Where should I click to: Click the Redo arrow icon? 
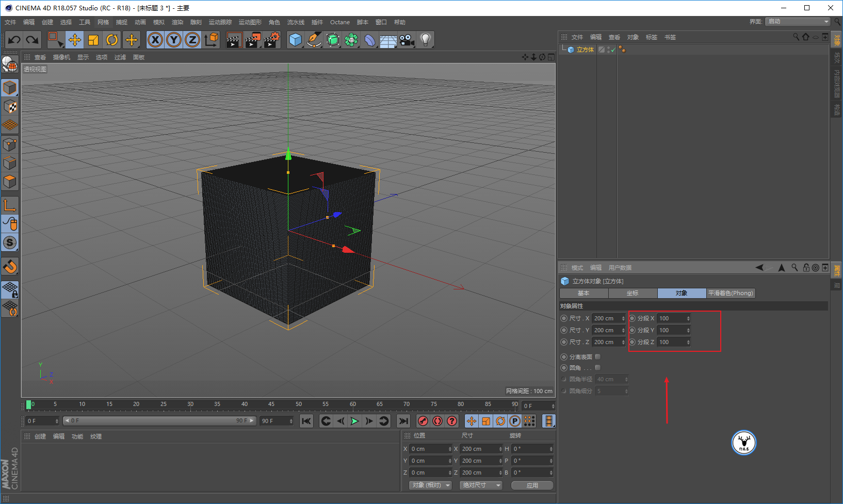coord(33,40)
